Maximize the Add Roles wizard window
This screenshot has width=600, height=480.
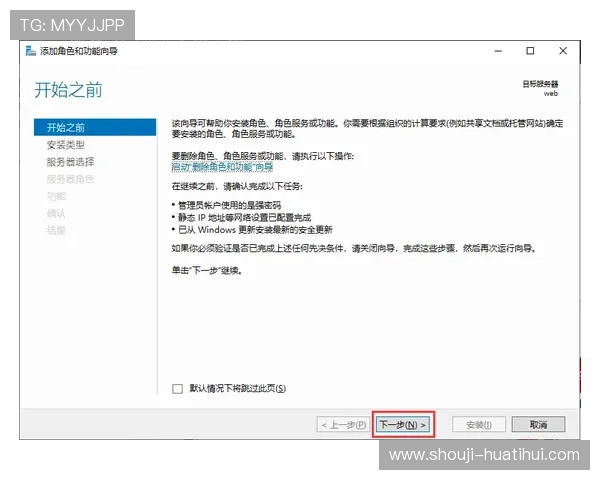click(530, 51)
